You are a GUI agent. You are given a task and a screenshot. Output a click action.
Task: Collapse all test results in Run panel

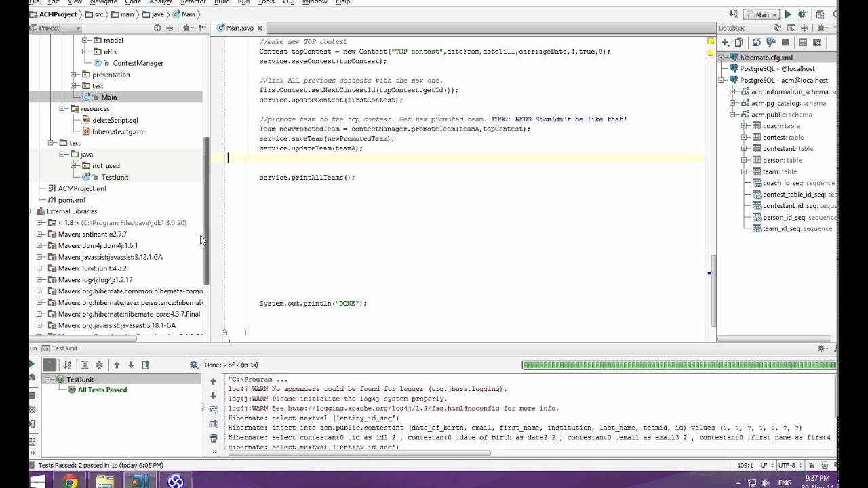coord(99,365)
